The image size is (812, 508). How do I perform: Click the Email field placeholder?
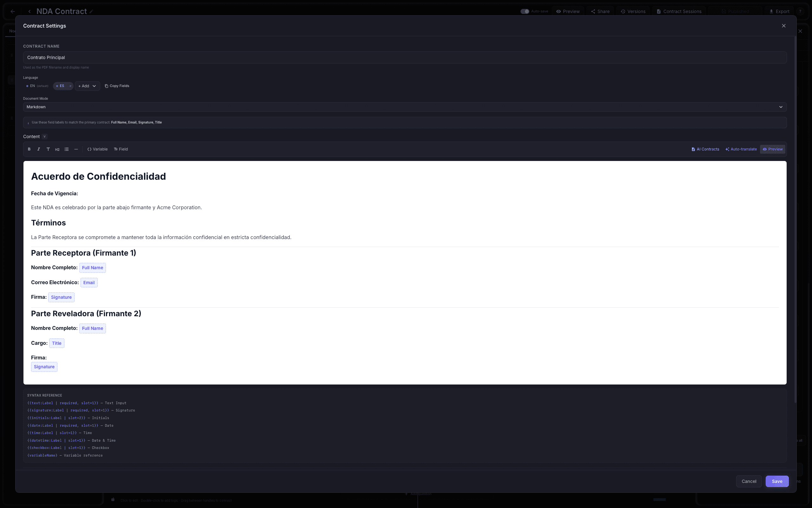tap(89, 283)
